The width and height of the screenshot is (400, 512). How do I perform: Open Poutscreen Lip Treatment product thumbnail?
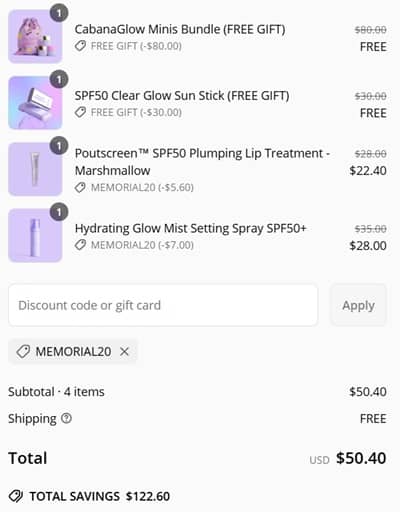[x=35, y=169]
